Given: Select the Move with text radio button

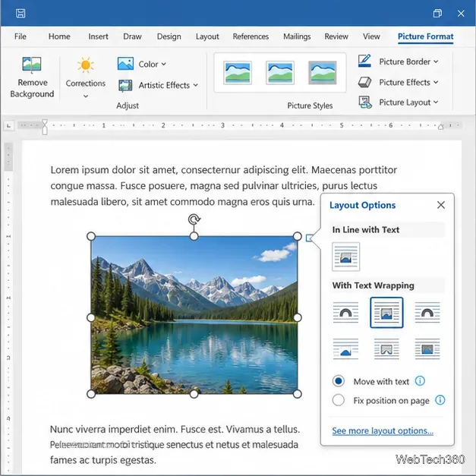Looking at the screenshot, I should [338, 381].
